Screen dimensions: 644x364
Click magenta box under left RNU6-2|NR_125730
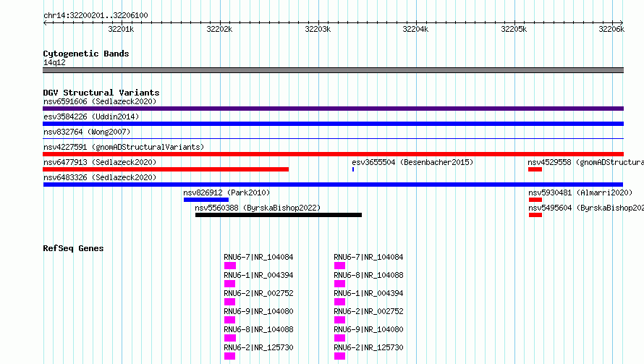tap(229, 356)
